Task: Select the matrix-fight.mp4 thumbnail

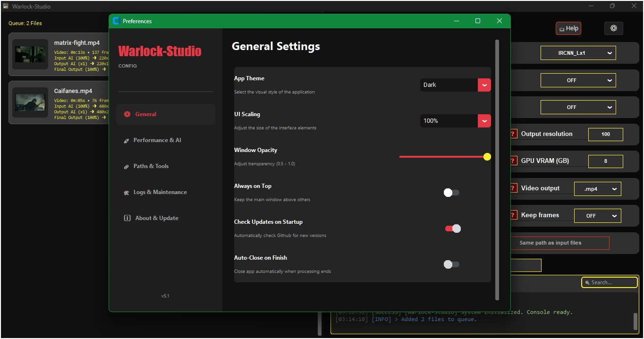Action: click(x=30, y=54)
